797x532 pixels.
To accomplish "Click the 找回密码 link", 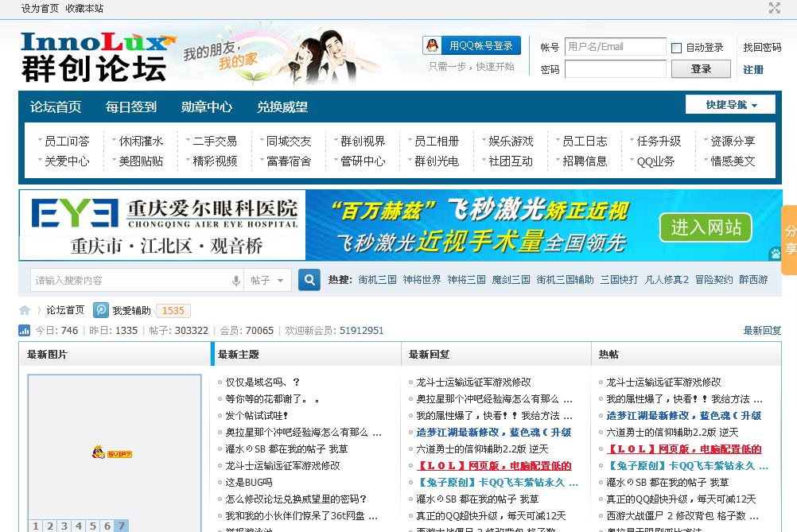I will [762, 48].
